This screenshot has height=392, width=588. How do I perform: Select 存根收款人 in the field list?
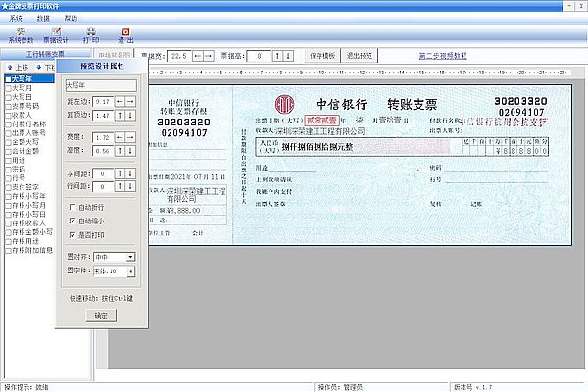point(28,223)
